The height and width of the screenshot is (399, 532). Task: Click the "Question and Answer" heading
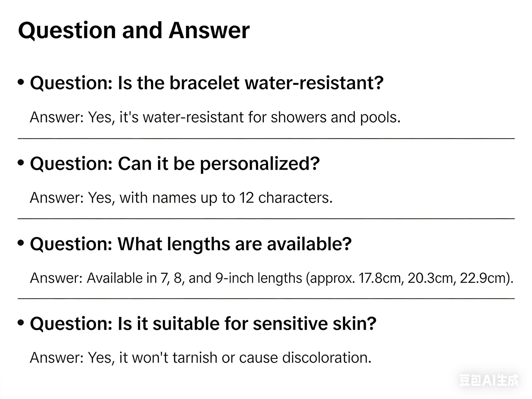pyautogui.click(x=134, y=31)
